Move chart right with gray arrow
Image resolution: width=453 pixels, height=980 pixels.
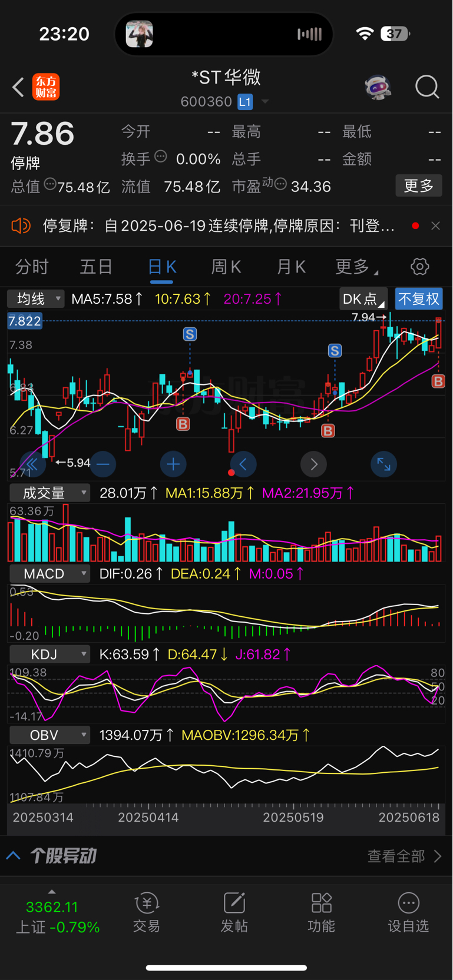tap(313, 464)
